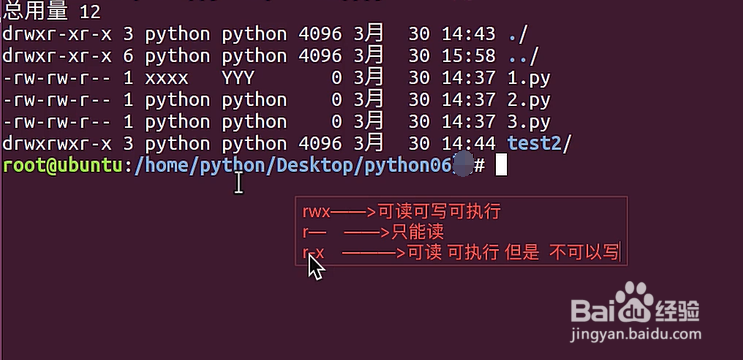
Task: Click the 15:58 timestamp entry
Action: click(469, 56)
